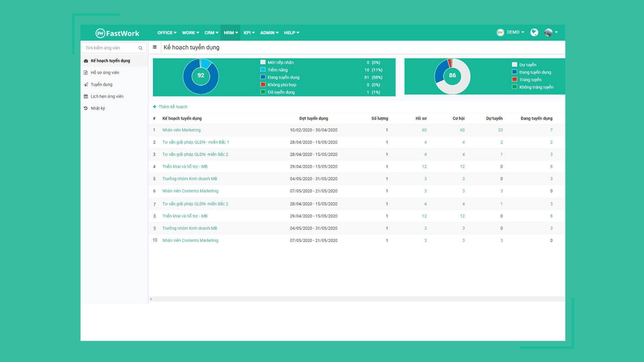The image size is (644, 362).
Task: Expand the caret next to user avatar
Action: (556, 32)
